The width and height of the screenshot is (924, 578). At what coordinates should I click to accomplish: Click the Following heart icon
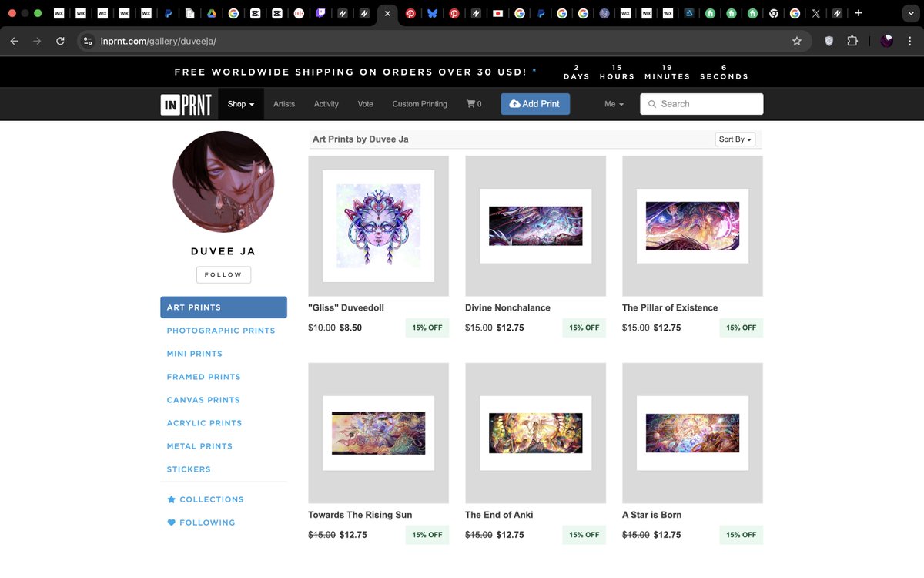pyautogui.click(x=172, y=523)
